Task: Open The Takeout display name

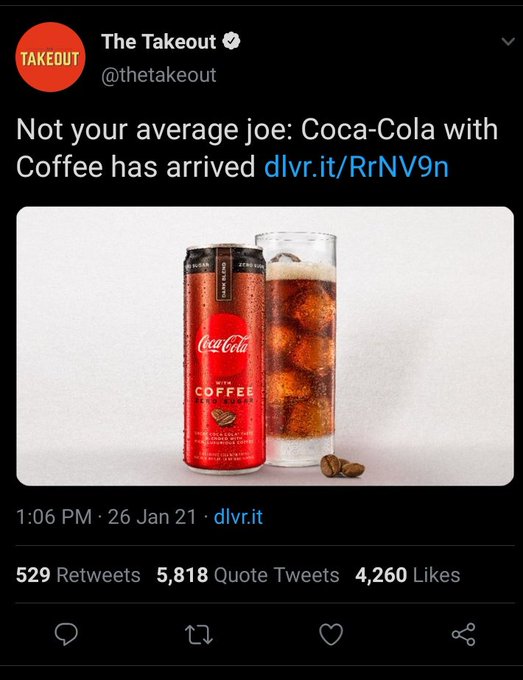Action: pyautogui.click(x=159, y=42)
